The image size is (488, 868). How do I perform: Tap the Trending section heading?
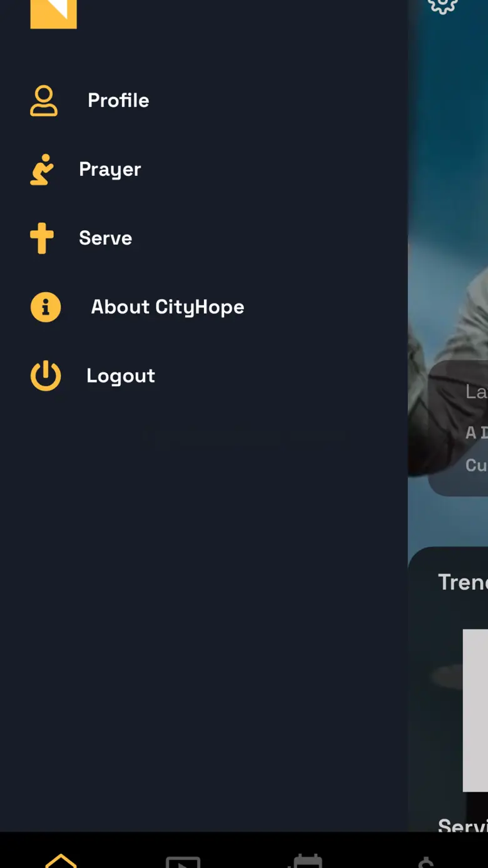[x=463, y=582]
